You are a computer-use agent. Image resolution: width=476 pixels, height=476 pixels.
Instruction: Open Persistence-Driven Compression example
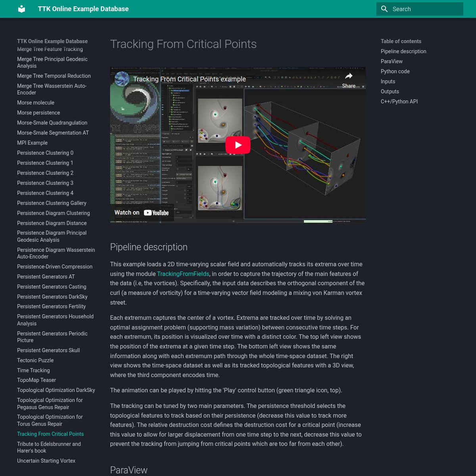coord(55,267)
